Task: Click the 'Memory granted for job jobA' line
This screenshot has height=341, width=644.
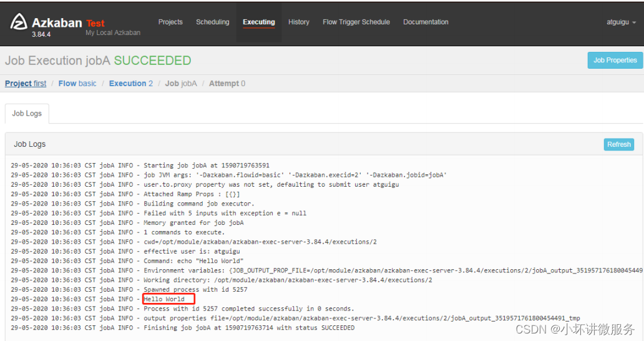Action: (127, 223)
